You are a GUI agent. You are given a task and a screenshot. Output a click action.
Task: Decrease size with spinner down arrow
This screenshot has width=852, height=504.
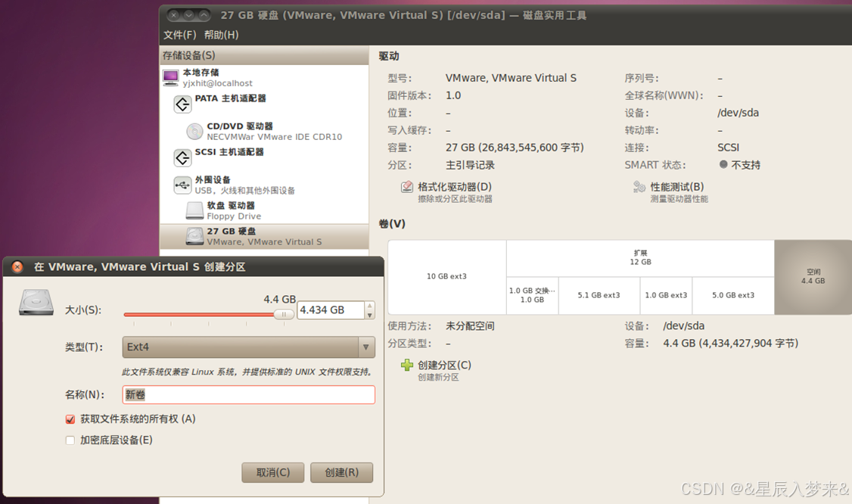pyautogui.click(x=369, y=315)
